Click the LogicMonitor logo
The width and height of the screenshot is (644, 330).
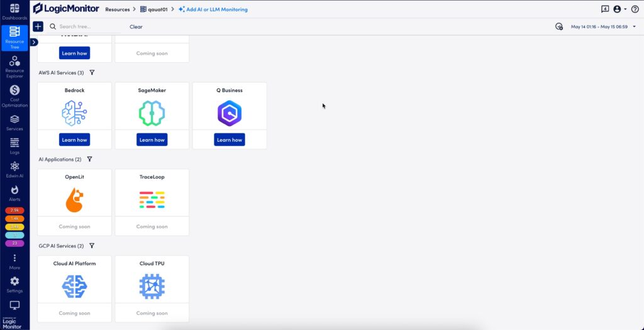click(x=65, y=9)
